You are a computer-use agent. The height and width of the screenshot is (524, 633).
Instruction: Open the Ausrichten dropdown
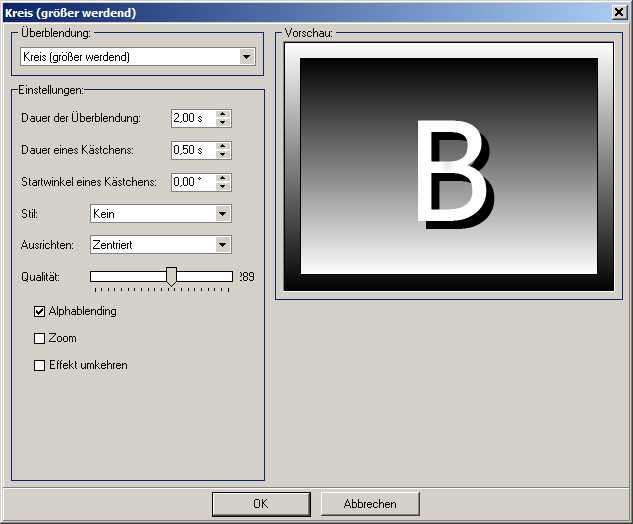222,245
